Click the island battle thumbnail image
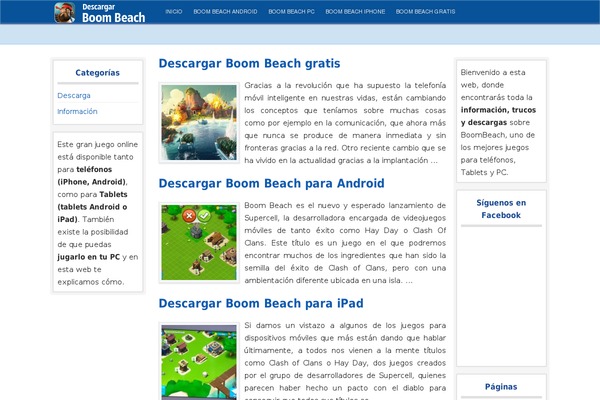Screen dimensions: 600x400 199,122
